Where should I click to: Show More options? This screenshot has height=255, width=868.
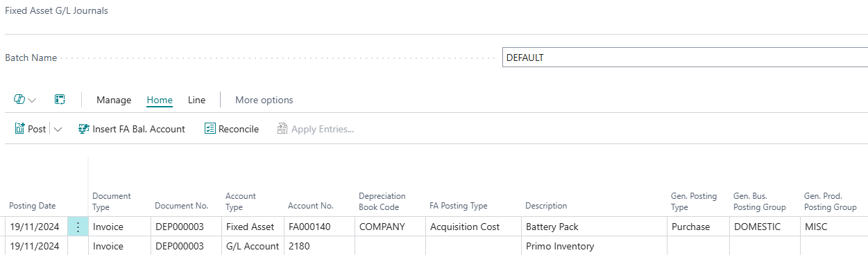point(264,100)
